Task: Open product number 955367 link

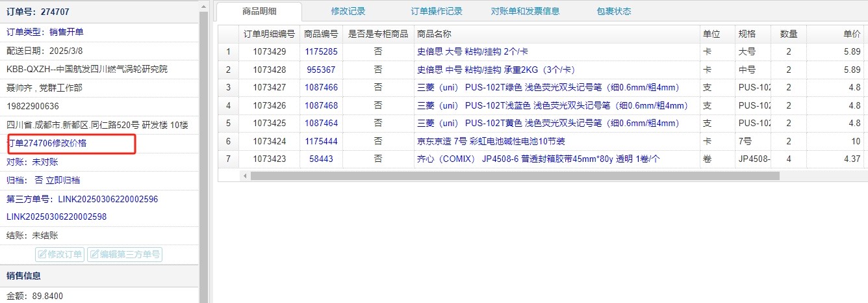Action: (x=321, y=70)
